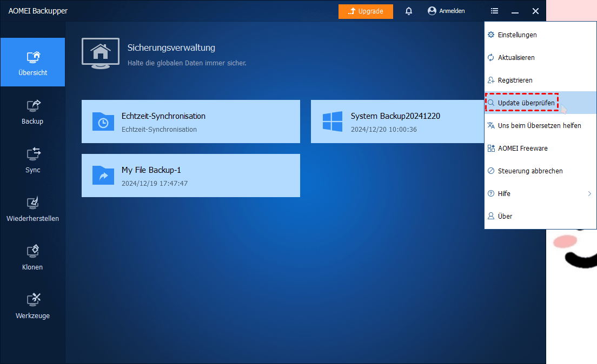Click the magnifier icon beside Update überprüfen

click(x=491, y=103)
